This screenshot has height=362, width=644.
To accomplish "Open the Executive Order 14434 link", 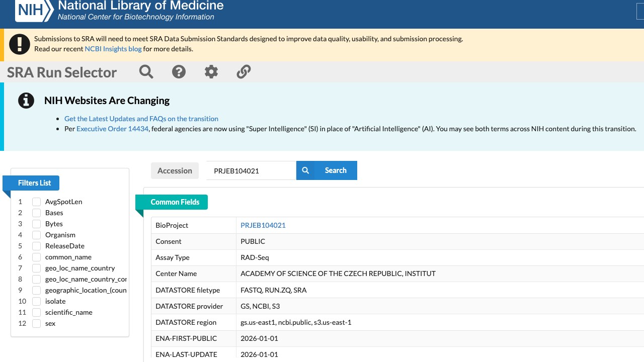I will 113,129.
